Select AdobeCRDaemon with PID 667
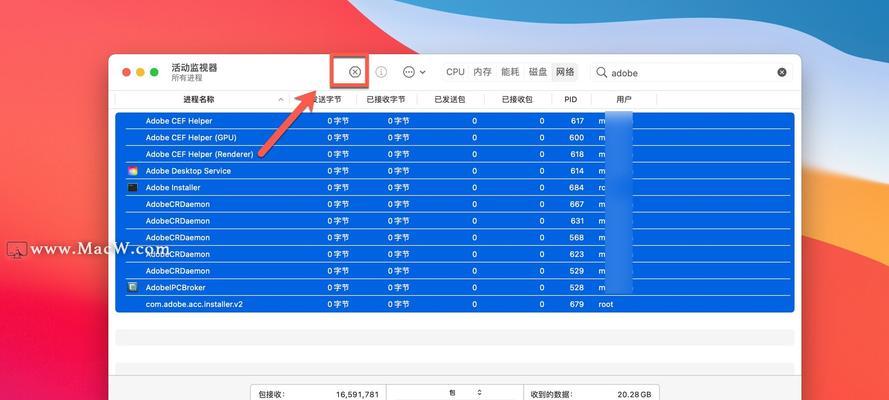This screenshot has height=400, width=889. click(455, 204)
